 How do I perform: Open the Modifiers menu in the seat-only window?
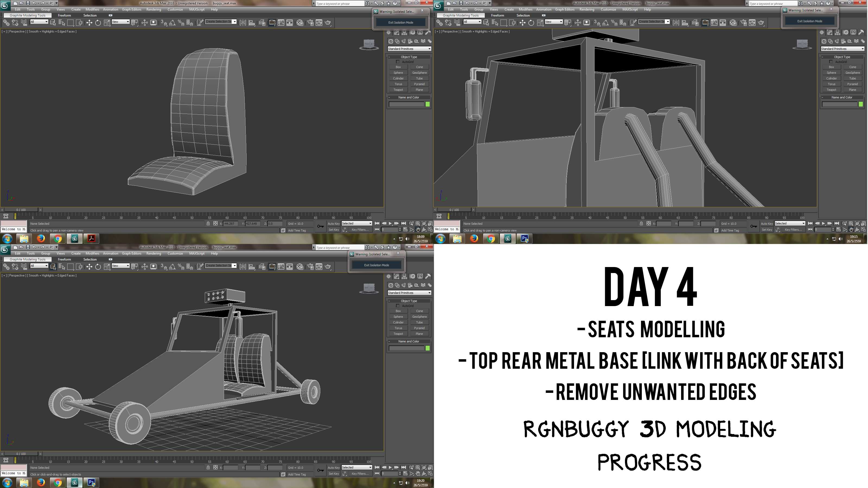click(92, 9)
